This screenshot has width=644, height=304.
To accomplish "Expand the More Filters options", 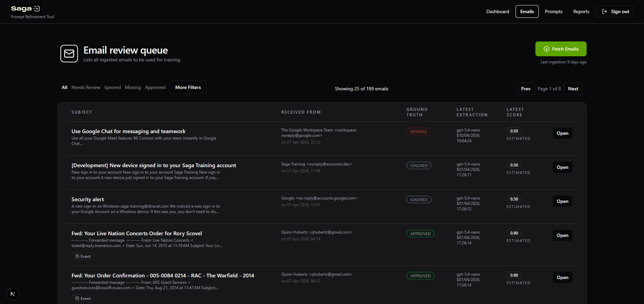I will click(x=188, y=87).
